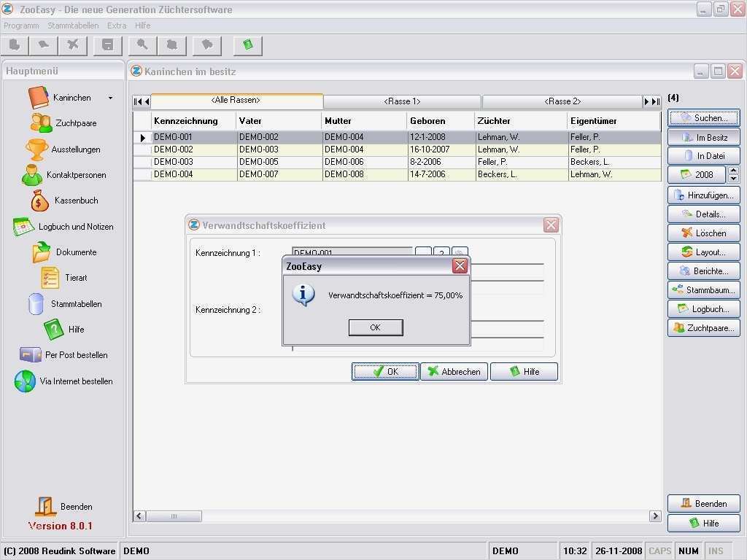
Task: Select the <Alle Rassen> tab
Action: (236, 101)
